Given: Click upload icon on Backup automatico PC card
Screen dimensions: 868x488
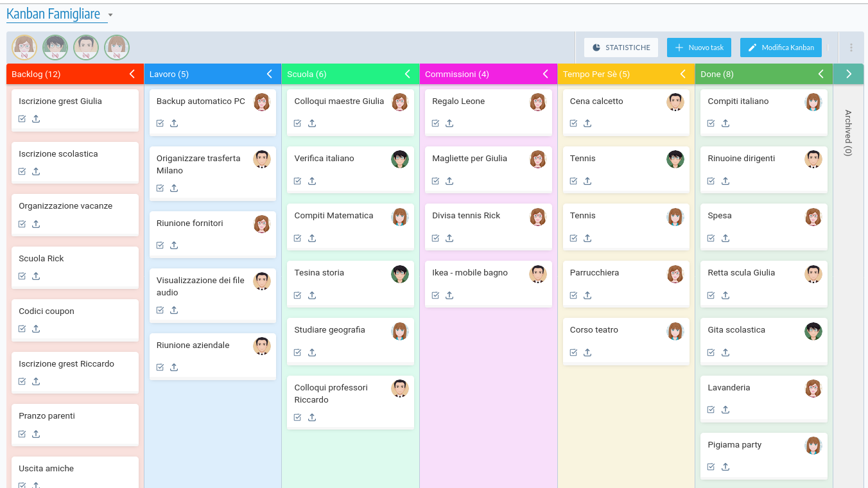Looking at the screenshot, I should point(174,123).
